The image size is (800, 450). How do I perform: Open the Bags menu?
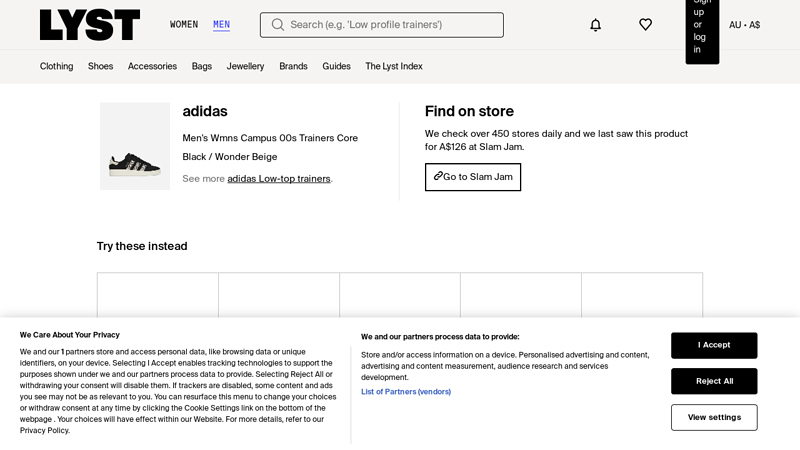pos(202,66)
